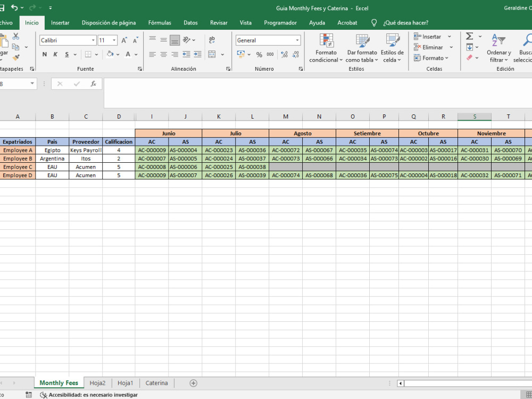This screenshot has width=532, height=399.
Task: Open Dar formato como tabla menu
Action: click(x=362, y=48)
